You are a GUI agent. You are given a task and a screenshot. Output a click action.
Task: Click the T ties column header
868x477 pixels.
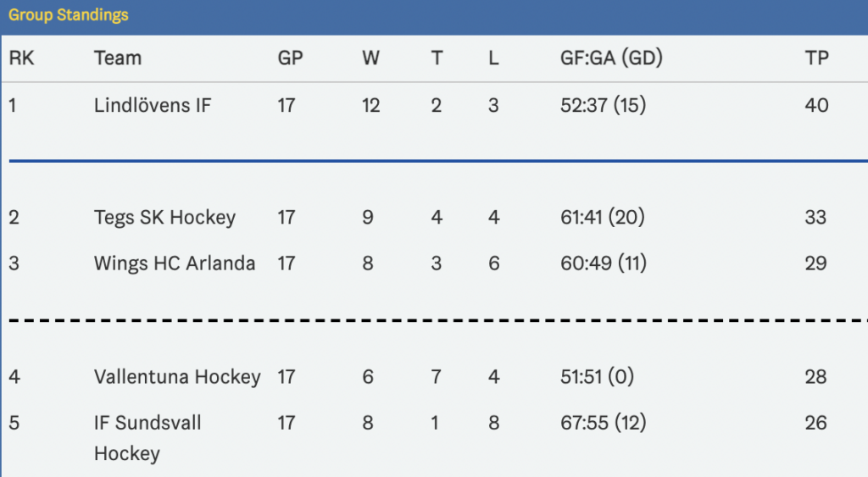pos(437,58)
